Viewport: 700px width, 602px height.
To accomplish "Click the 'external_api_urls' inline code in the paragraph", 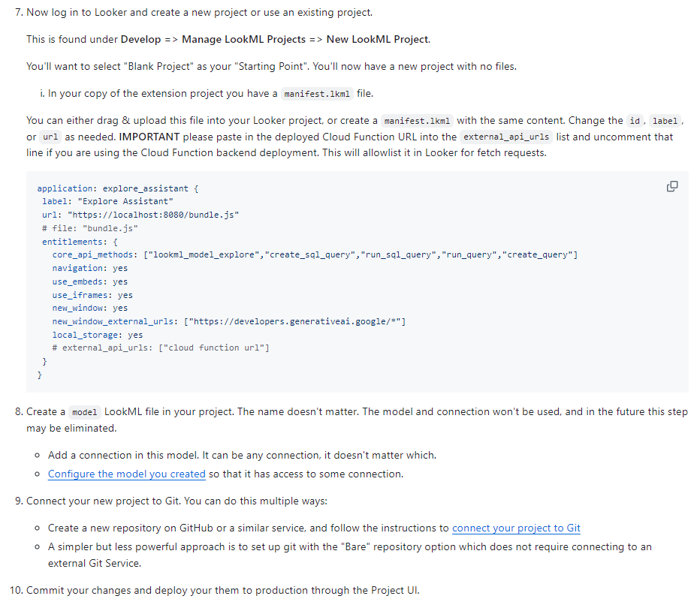I will (x=506, y=137).
